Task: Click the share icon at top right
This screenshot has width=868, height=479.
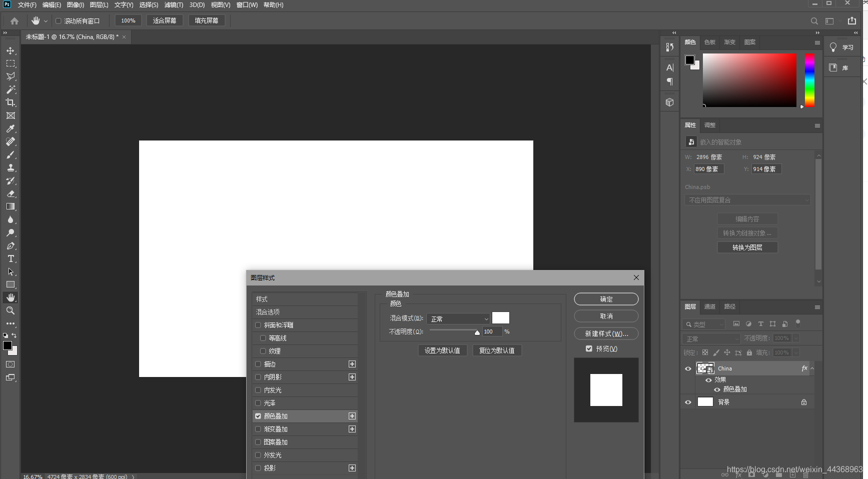Action: 852,20
